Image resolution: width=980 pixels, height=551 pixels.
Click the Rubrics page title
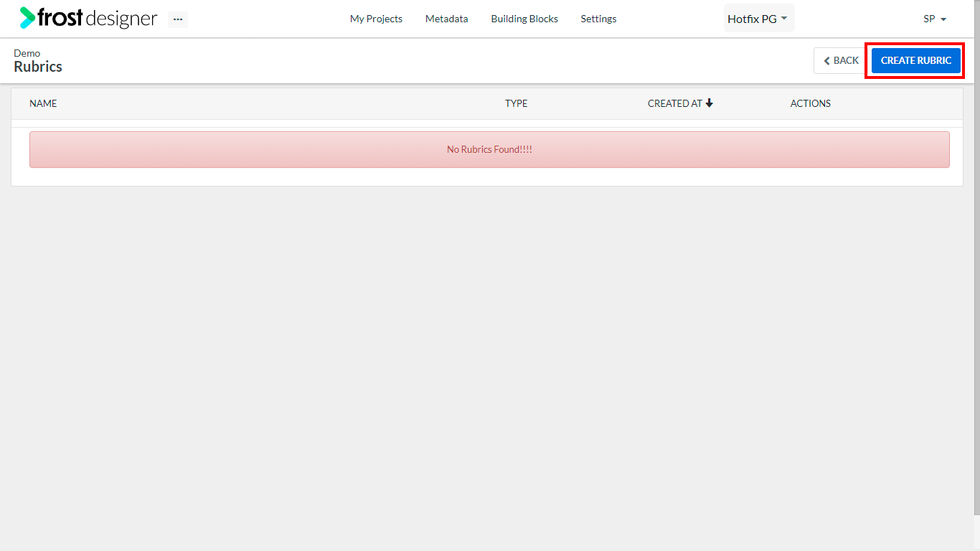38,67
